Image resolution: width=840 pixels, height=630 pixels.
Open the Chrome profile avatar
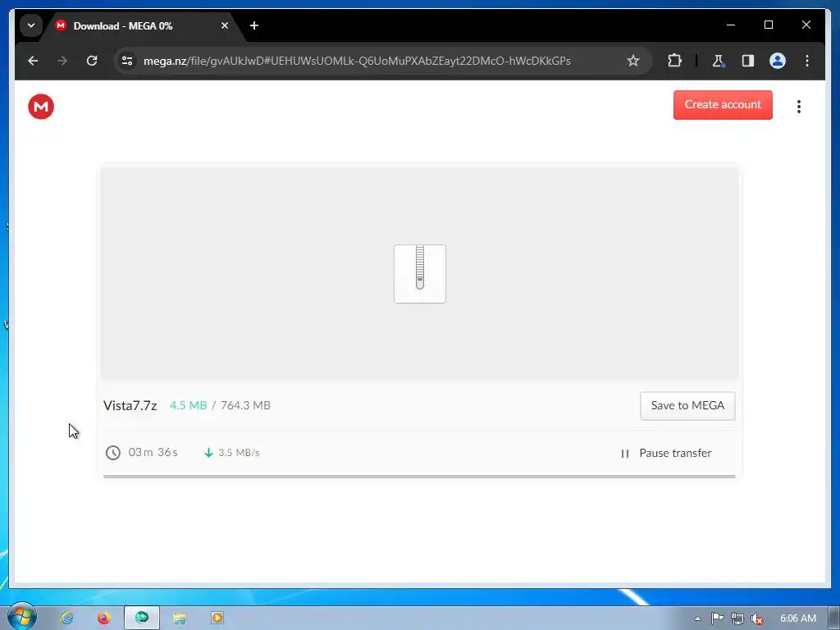pos(778,61)
